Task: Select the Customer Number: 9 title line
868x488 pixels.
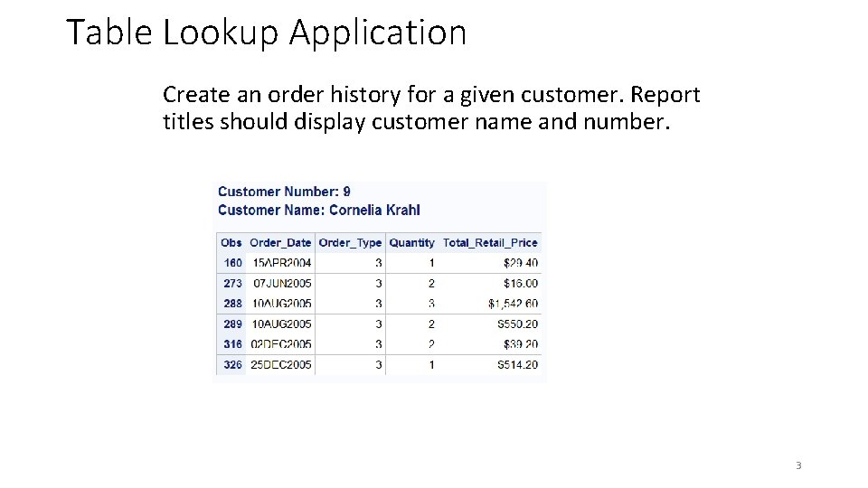Action: click(284, 192)
